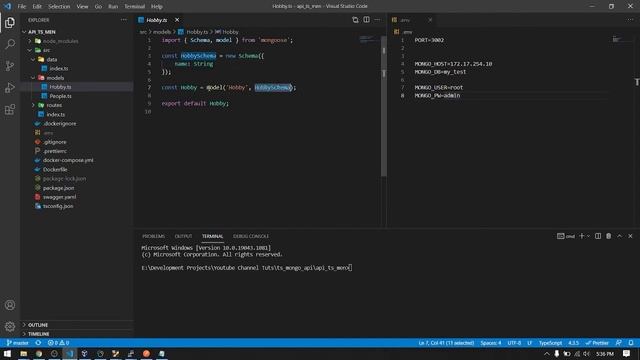640x360 pixels.
Task: Open the Run and Debug view
Action: [x=10, y=87]
